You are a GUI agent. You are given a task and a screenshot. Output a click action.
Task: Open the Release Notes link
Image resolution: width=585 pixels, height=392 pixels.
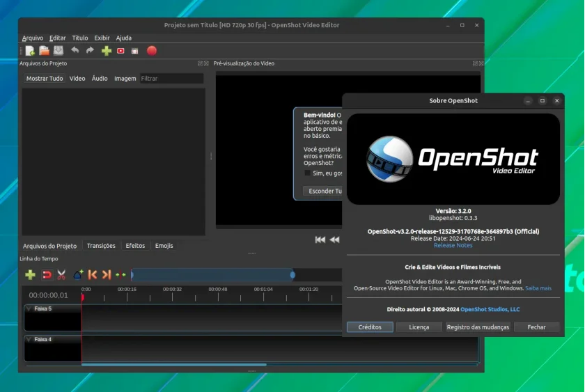[453, 245]
